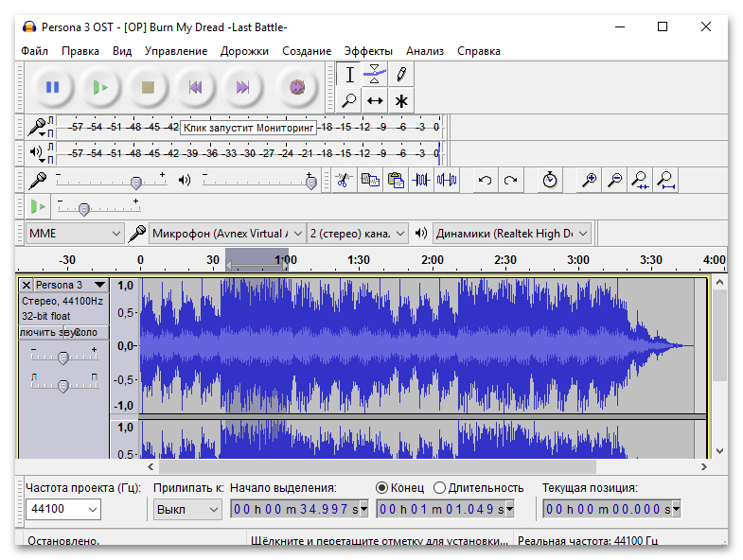The height and width of the screenshot is (560, 743).
Task: Select the Конец radio button
Action: click(x=382, y=487)
